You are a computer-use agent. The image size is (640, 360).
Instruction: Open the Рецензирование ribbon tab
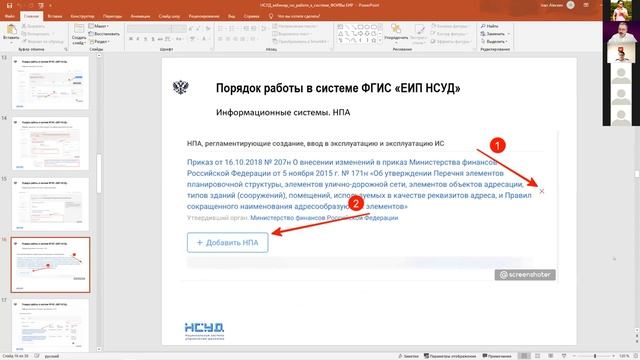click(204, 16)
